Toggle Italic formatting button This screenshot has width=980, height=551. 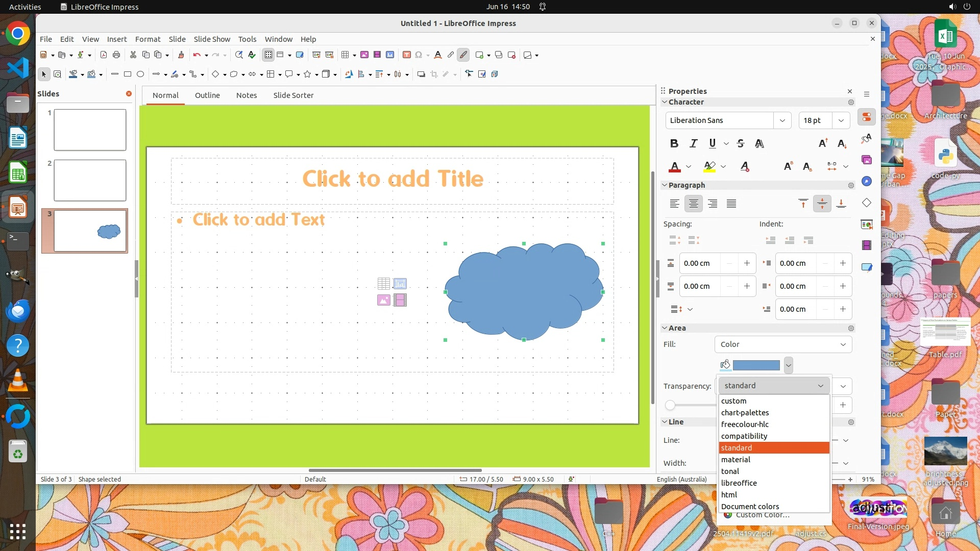[693, 143]
